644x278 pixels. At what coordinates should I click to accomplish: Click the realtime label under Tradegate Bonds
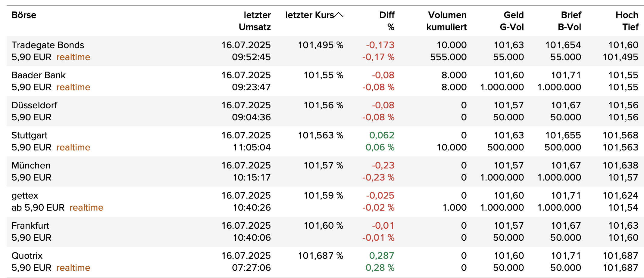point(73,57)
